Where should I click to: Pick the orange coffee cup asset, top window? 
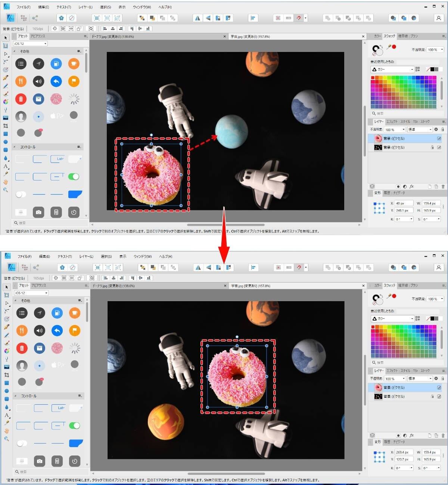point(74,64)
